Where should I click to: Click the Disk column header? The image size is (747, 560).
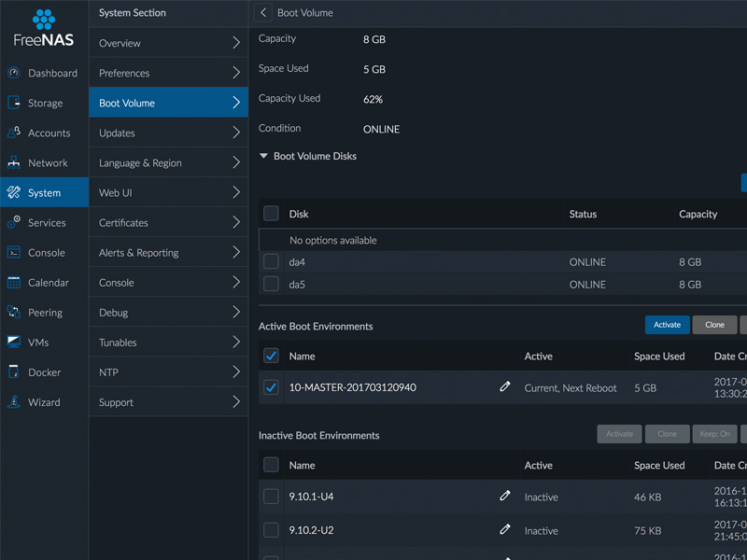pyautogui.click(x=299, y=214)
